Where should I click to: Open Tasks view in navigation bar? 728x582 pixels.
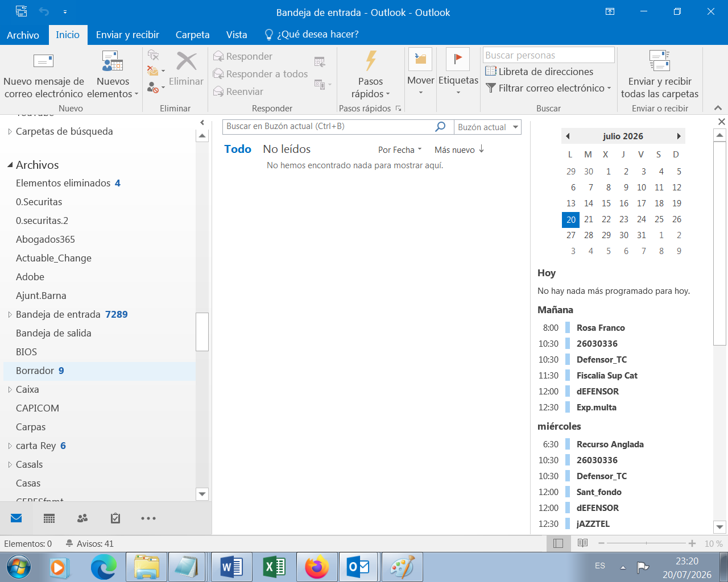[x=115, y=518]
